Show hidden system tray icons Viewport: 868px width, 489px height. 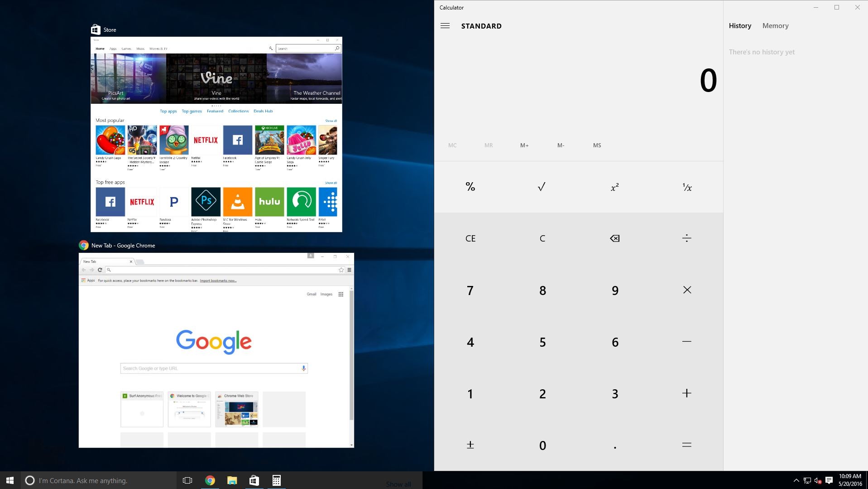coord(796,480)
